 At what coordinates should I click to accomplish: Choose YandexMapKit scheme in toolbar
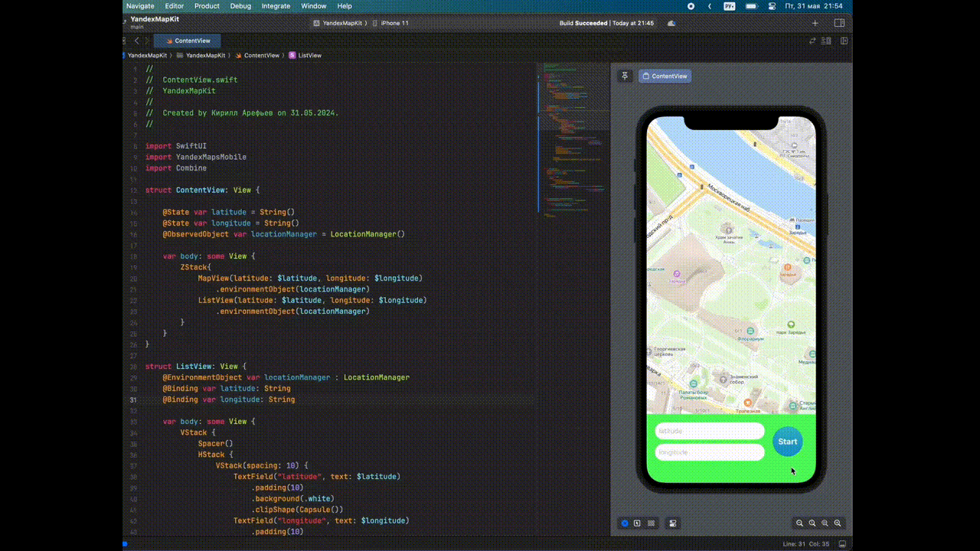point(339,23)
